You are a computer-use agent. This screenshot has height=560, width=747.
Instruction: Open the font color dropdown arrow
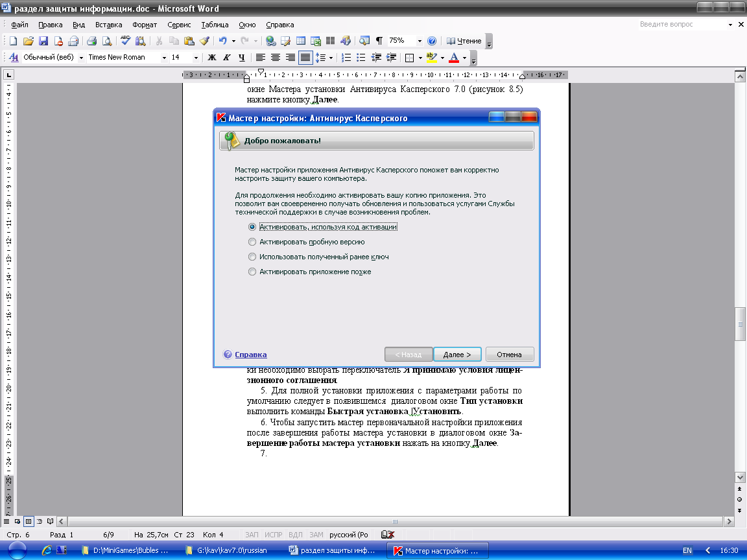pyautogui.click(x=464, y=58)
